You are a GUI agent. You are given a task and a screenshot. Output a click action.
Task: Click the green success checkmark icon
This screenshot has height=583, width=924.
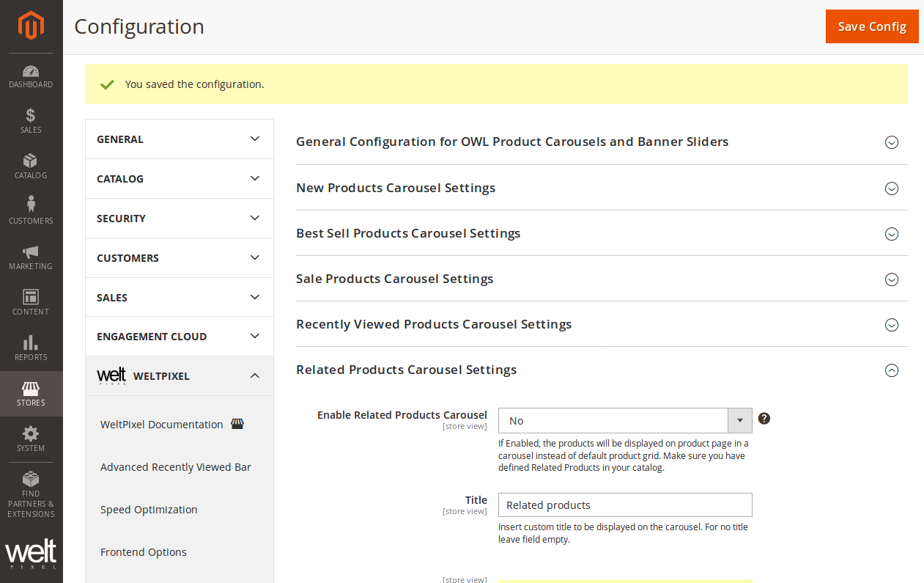click(107, 84)
